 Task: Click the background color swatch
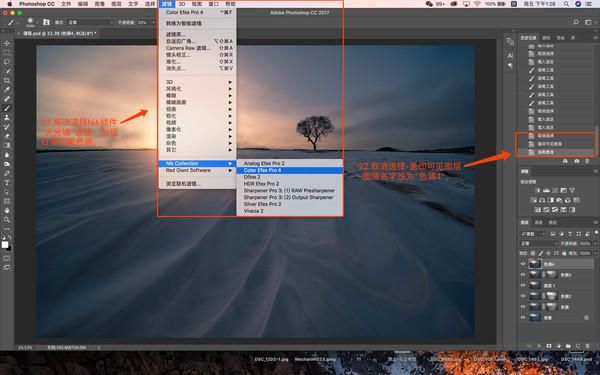tap(9, 249)
